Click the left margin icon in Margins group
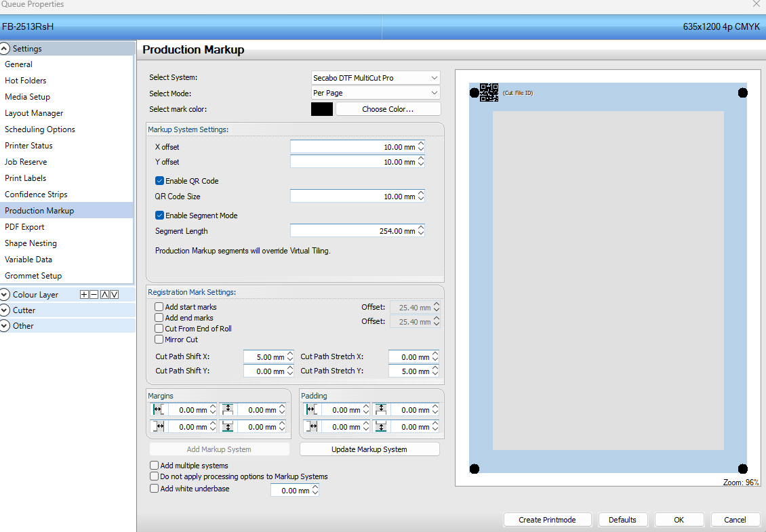 [x=159, y=409]
